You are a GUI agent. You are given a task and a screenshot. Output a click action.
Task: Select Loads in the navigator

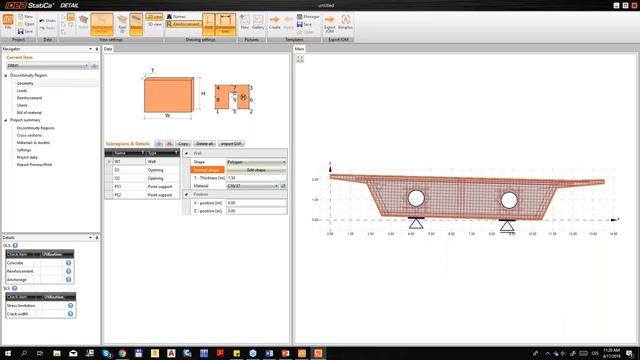[22, 91]
